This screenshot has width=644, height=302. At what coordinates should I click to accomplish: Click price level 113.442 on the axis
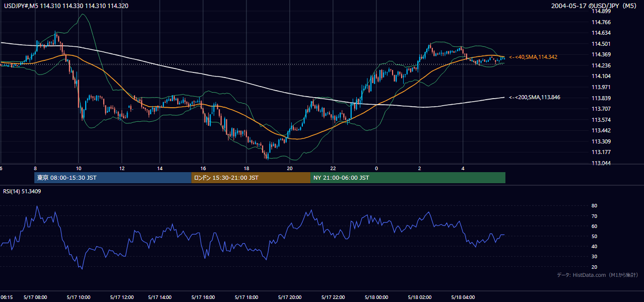pyautogui.click(x=601, y=130)
